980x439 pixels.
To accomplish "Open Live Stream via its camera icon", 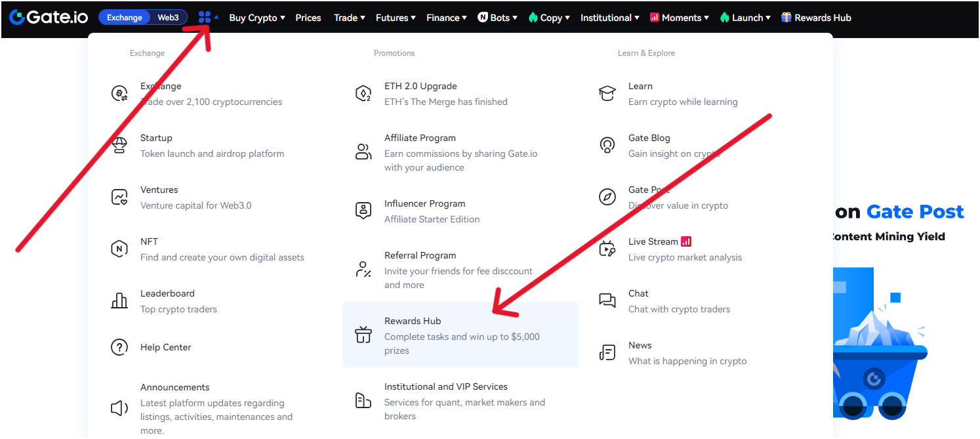I will [x=607, y=248].
